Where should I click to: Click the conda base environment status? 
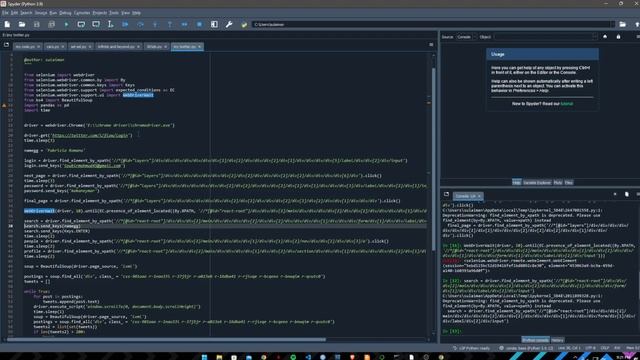(527, 348)
